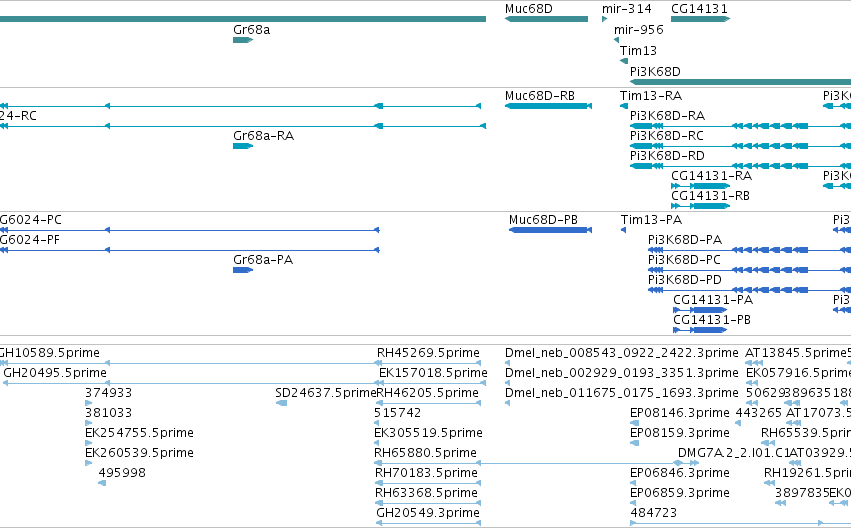Open the CG14131-RB transcript
Screen dimensions: 851x528
pos(710,196)
